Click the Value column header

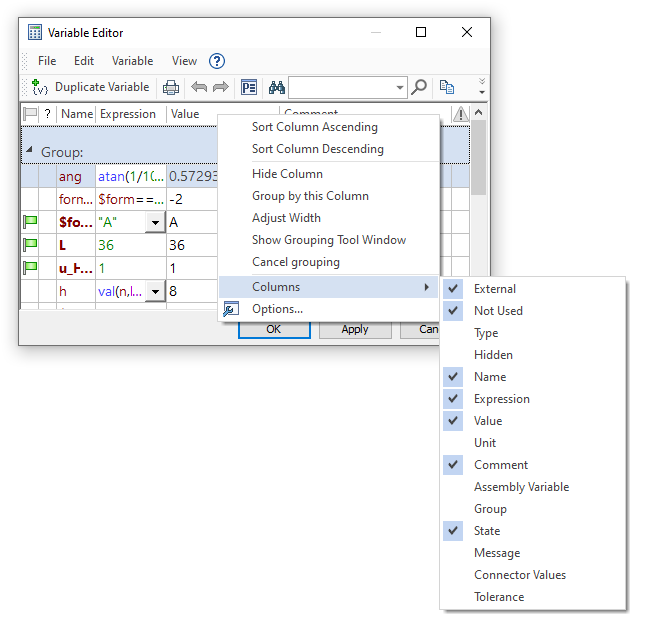(x=192, y=114)
